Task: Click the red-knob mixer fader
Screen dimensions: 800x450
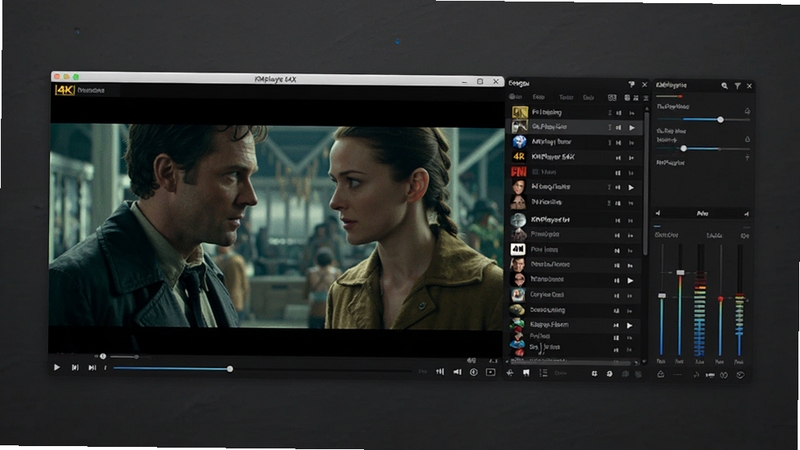Action: [720, 298]
